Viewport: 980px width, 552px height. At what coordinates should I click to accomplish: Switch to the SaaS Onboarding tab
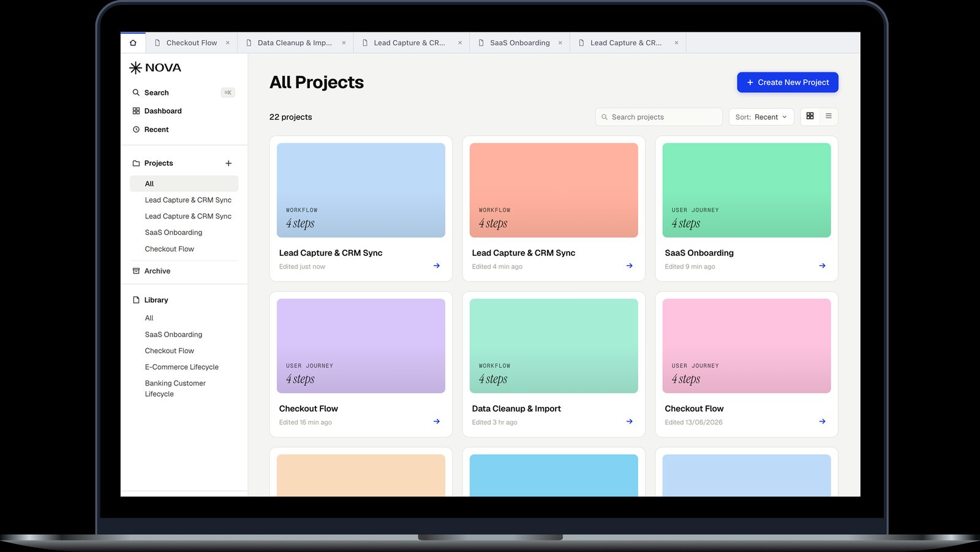click(x=519, y=43)
